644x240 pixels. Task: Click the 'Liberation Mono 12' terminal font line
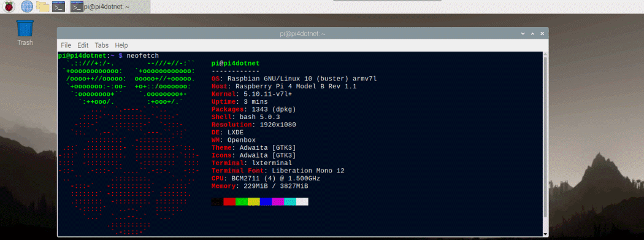[x=278, y=171]
